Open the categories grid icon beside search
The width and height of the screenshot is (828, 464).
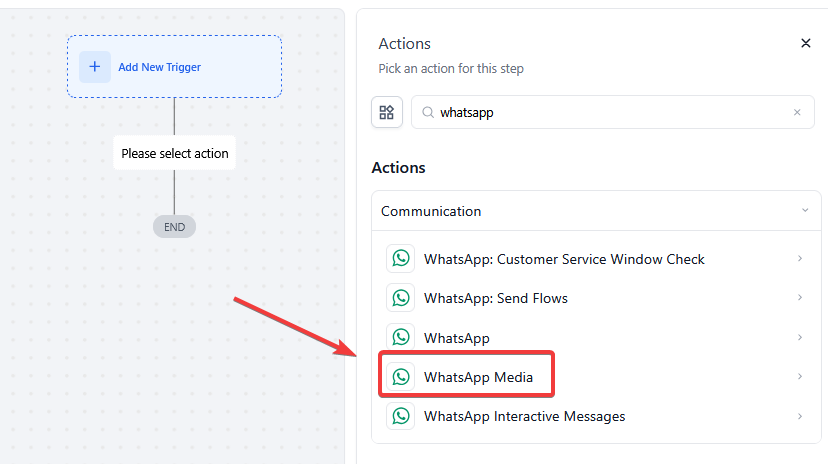click(387, 112)
